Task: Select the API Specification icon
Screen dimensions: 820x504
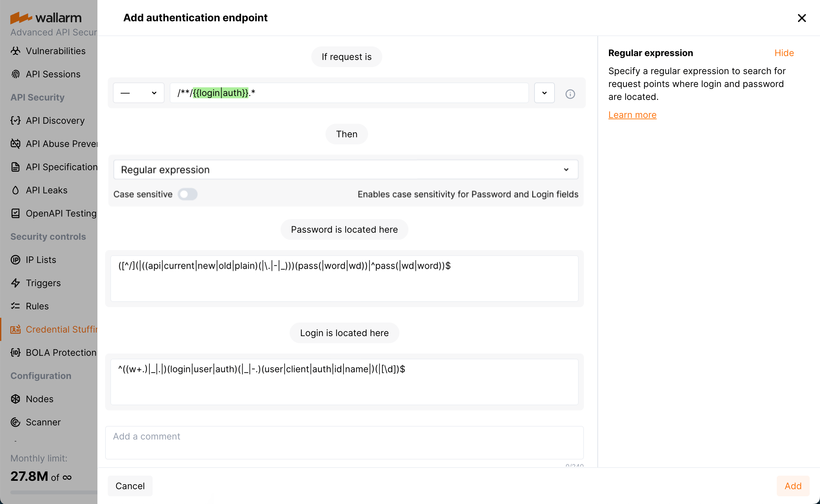Action: [x=15, y=167]
